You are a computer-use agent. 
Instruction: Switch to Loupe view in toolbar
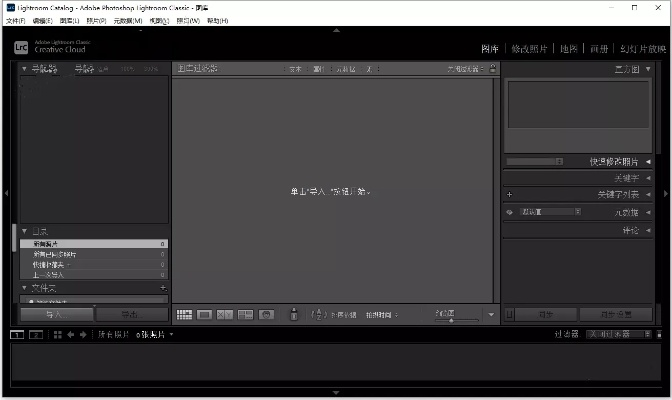click(x=204, y=314)
